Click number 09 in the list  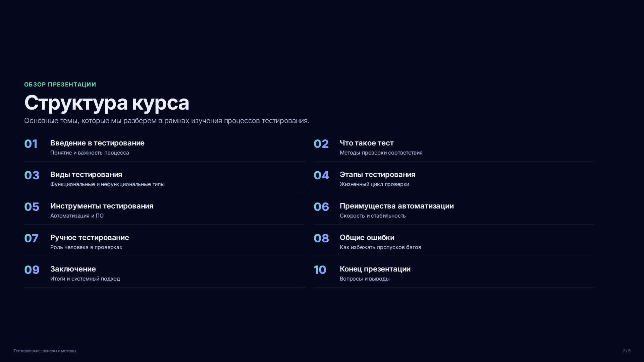(32, 270)
